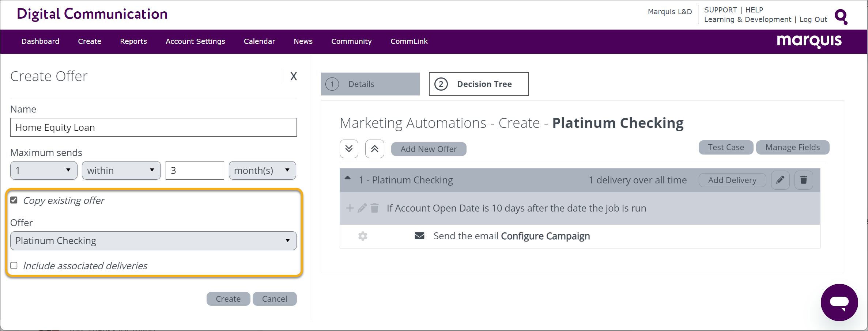
Task: Click the marquis logo in navigation bar
Action: pos(809,41)
